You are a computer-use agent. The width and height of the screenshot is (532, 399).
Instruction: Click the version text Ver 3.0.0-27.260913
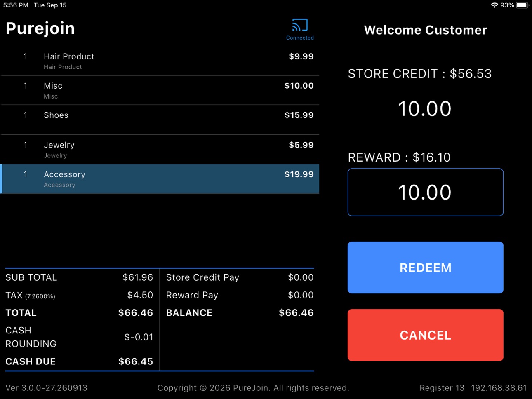[x=46, y=388]
